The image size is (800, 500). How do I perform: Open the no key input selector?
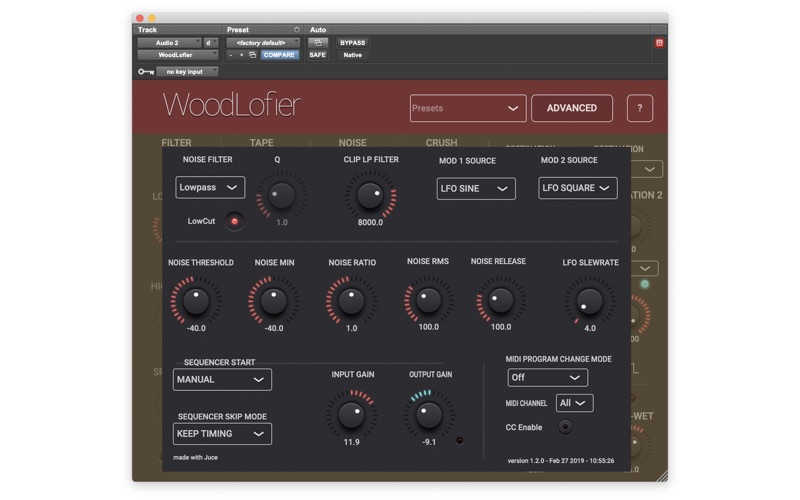(x=187, y=72)
